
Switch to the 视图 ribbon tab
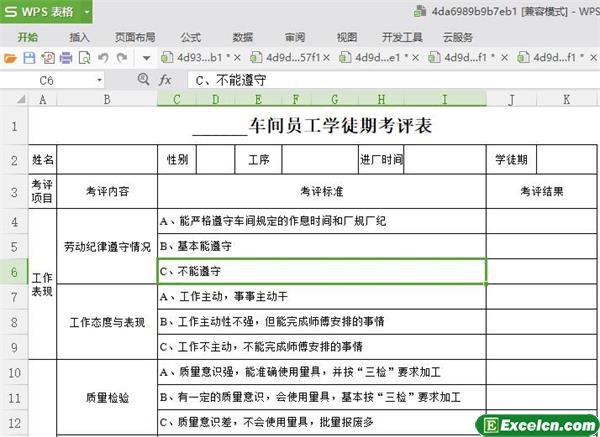[347, 37]
